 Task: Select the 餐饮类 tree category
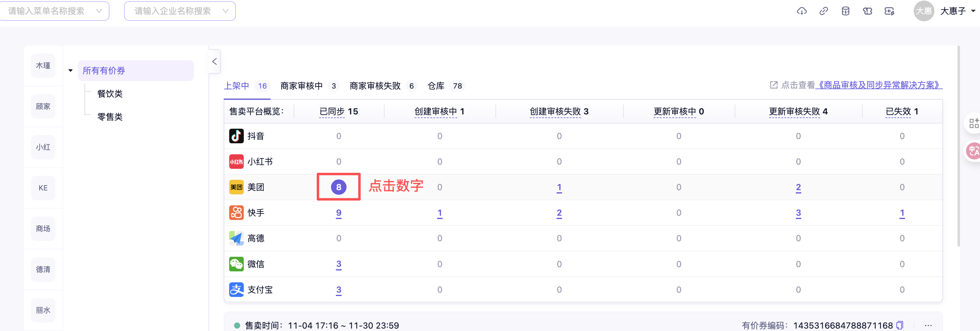click(x=110, y=94)
